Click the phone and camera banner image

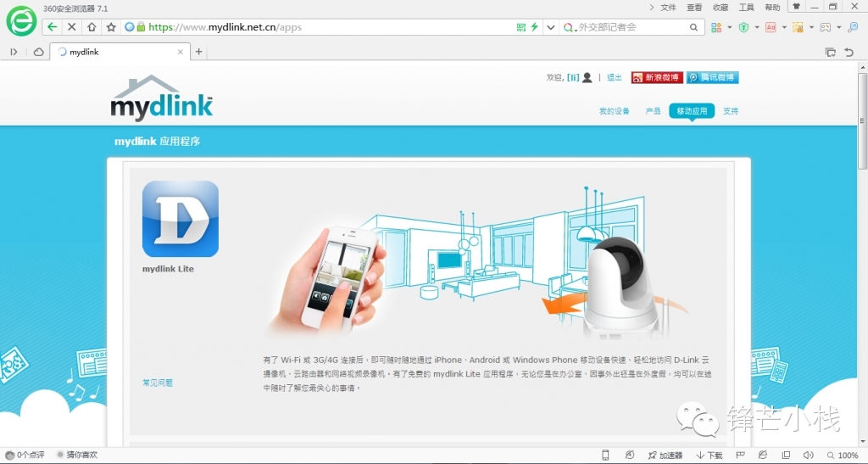(x=480, y=263)
